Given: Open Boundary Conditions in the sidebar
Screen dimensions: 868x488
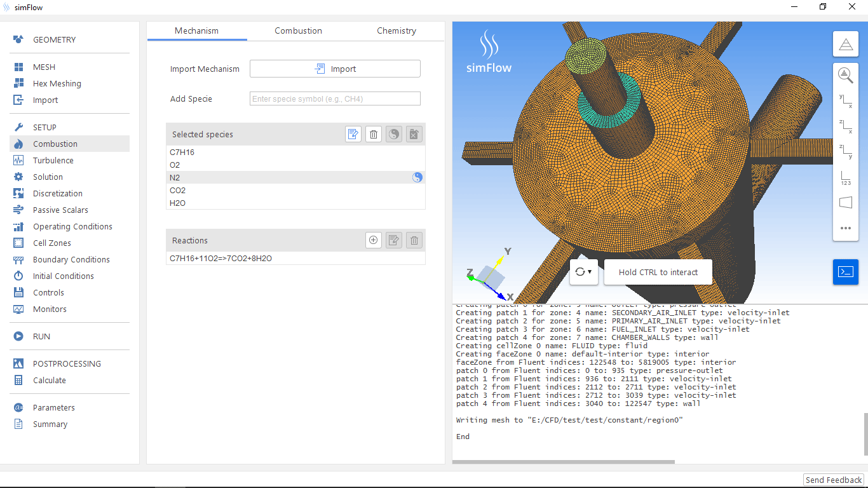Looking at the screenshot, I should (71, 259).
